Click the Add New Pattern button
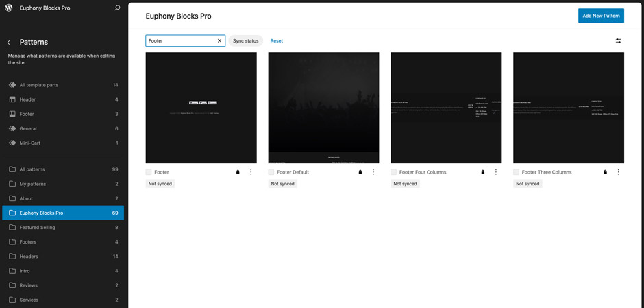 pyautogui.click(x=600, y=16)
